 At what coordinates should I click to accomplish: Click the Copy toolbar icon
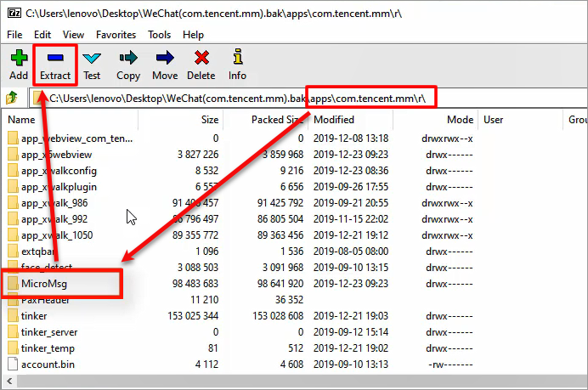point(128,58)
